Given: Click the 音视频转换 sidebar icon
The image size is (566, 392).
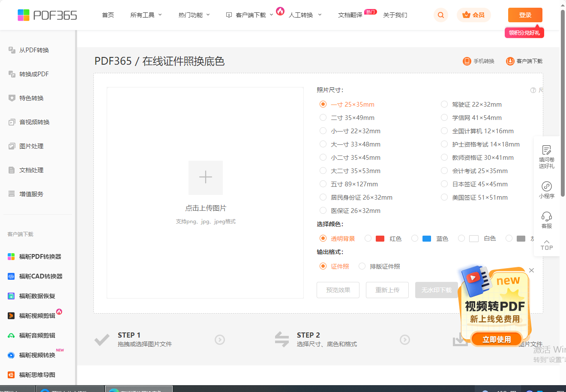Looking at the screenshot, I should point(12,122).
